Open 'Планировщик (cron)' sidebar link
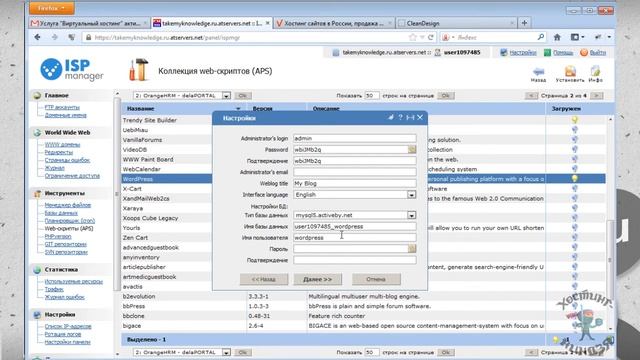 [x=70, y=220]
